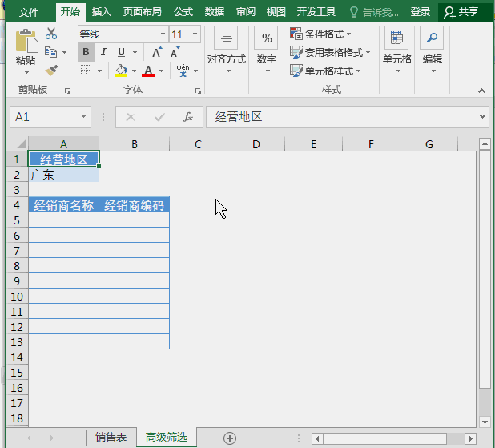Toggle Underline formatting
Screen dimensions: 495x448
click(x=121, y=52)
